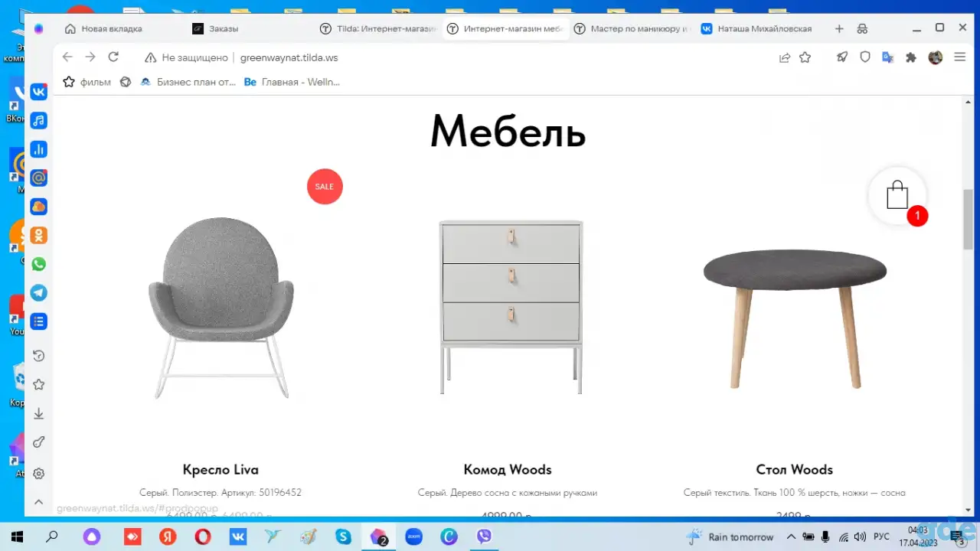Collapse sidebar with bottom chevron
This screenshot has width=980, height=551.
[x=38, y=502]
